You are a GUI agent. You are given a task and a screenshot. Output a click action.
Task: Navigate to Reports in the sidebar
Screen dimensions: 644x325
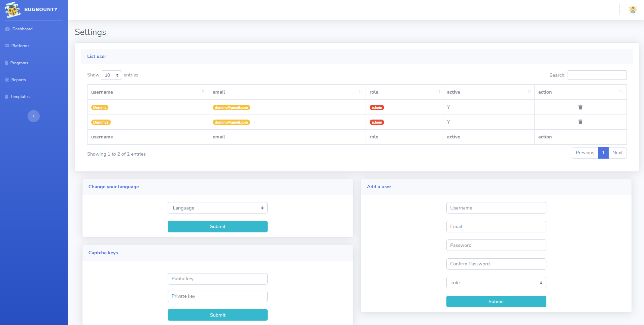[15, 80]
